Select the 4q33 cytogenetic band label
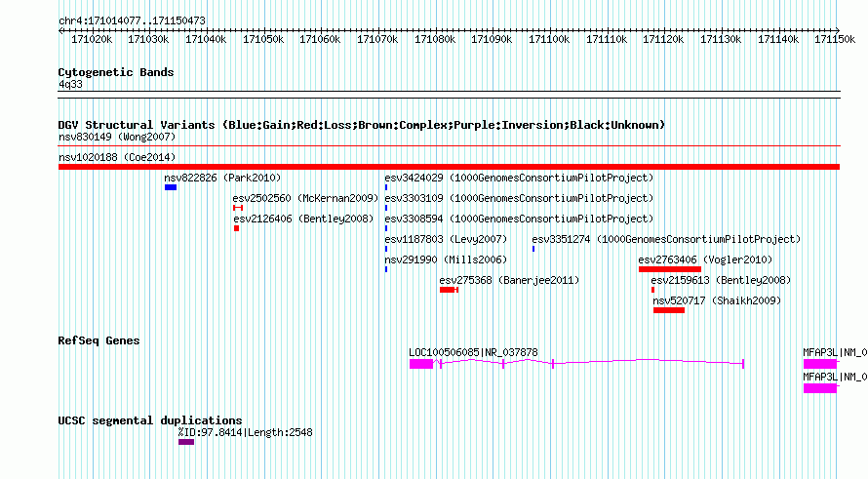 (70, 84)
